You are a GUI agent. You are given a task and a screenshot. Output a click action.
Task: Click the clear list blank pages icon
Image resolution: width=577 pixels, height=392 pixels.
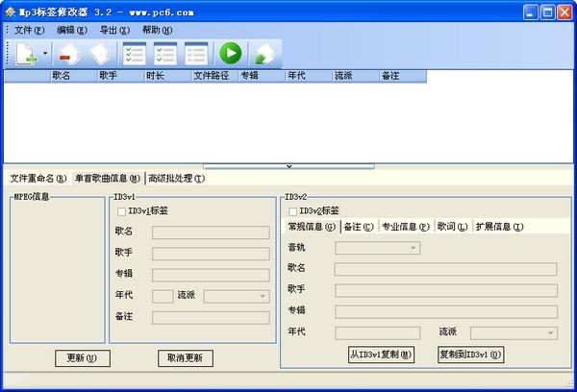pyautogui.click(x=100, y=55)
